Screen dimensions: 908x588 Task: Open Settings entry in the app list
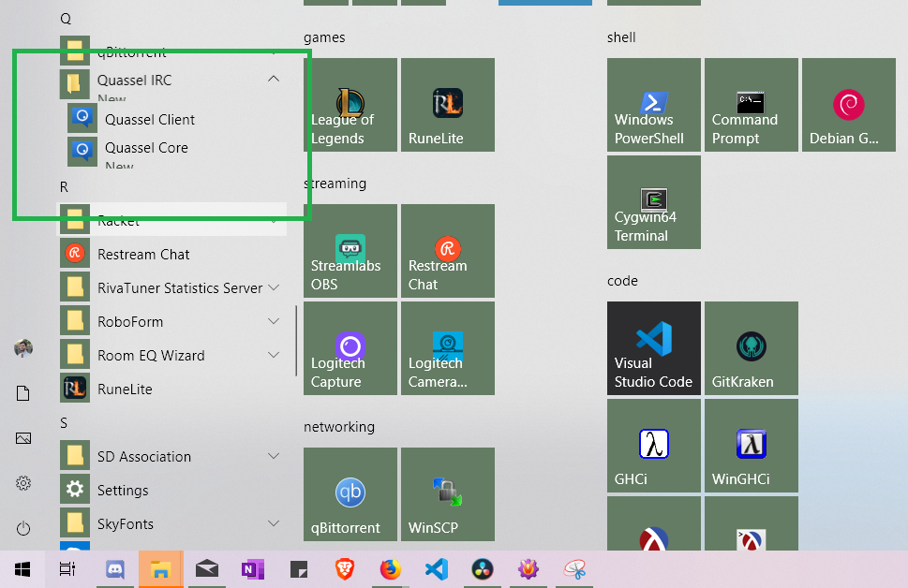pos(173,490)
